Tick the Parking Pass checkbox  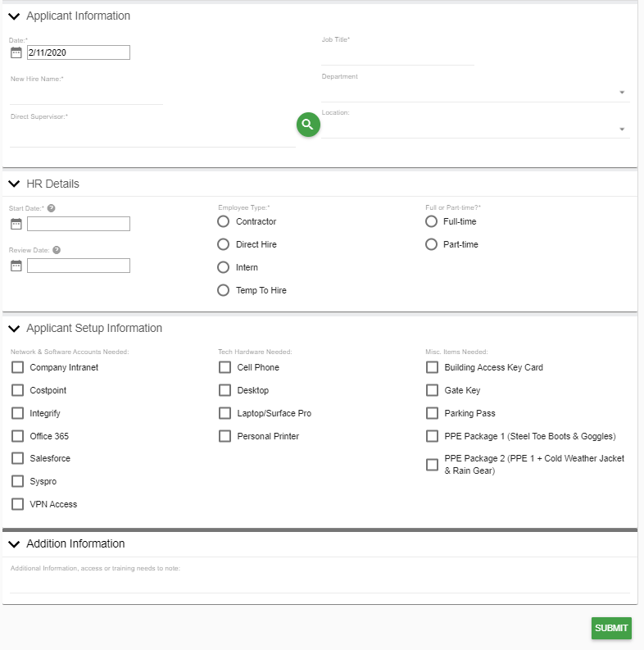point(432,413)
